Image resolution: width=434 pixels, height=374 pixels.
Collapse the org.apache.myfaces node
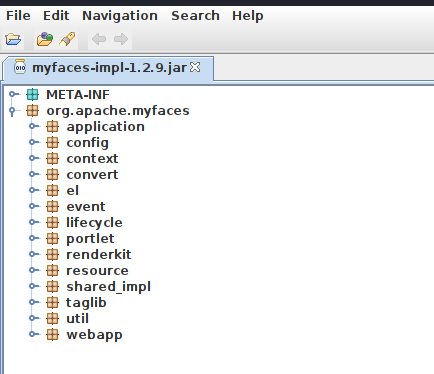point(13,111)
